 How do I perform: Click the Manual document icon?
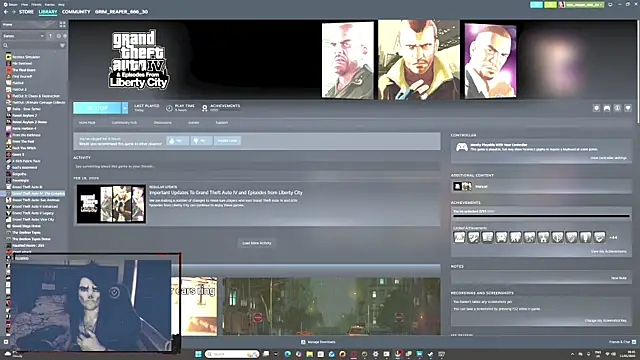click(x=457, y=187)
